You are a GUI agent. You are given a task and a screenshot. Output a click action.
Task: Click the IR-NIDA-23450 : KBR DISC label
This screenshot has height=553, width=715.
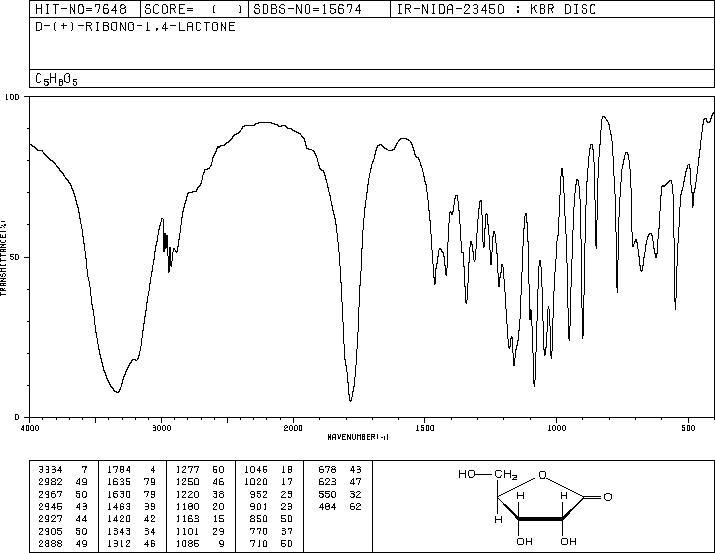[x=496, y=9]
